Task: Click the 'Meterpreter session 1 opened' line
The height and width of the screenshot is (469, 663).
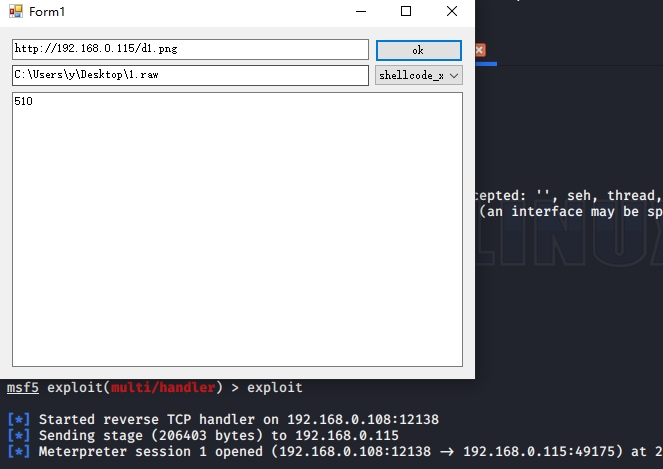Action: 335,452
